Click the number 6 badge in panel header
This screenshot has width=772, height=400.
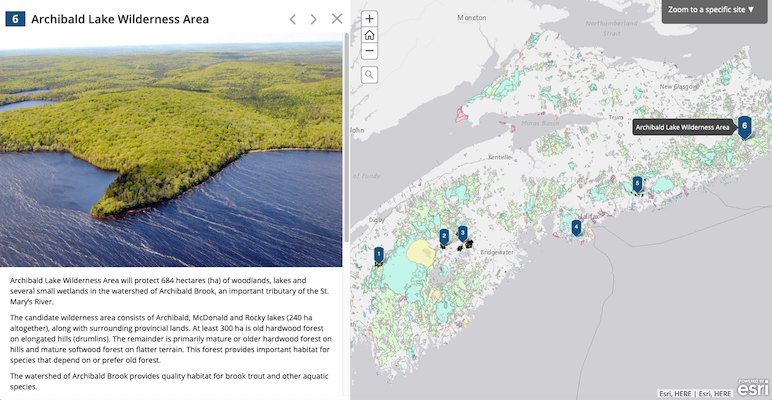(x=14, y=19)
